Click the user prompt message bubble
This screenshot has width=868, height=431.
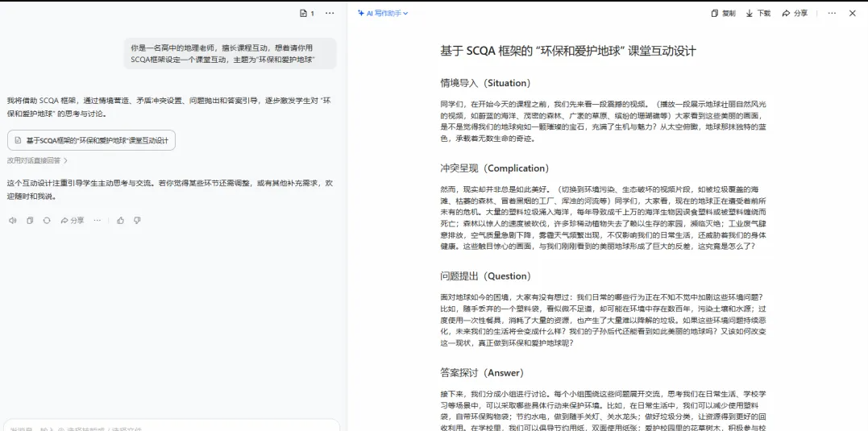[230, 54]
